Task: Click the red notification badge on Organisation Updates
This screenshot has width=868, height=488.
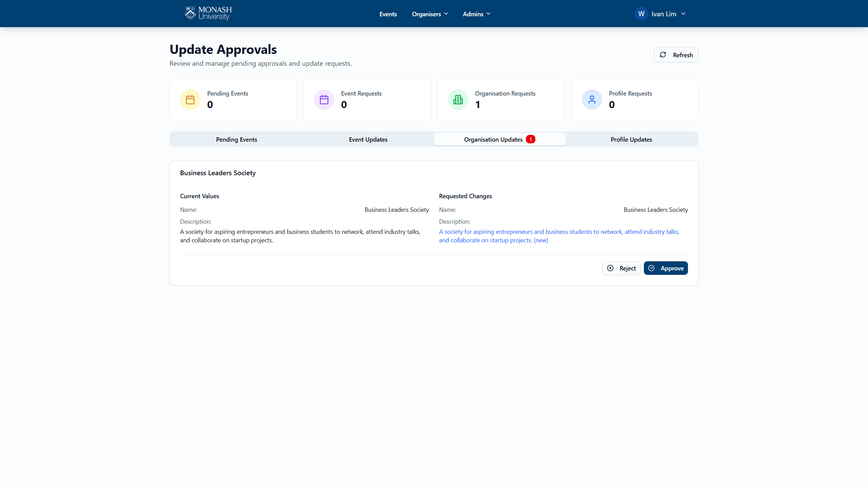Action: coord(531,139)
